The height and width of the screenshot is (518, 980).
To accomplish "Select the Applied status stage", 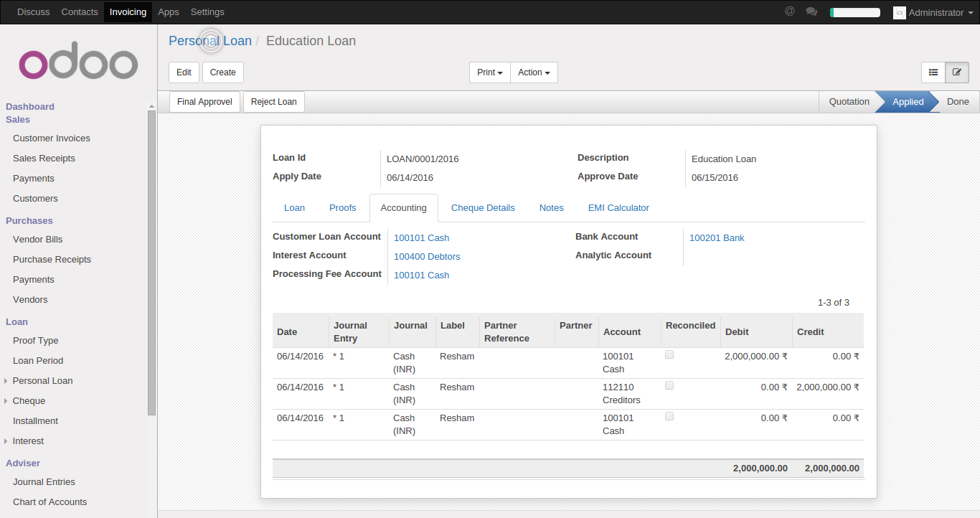I will (908, 102).
